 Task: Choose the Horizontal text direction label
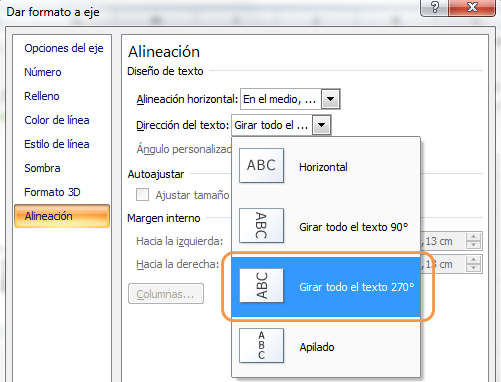pos(323,167)
